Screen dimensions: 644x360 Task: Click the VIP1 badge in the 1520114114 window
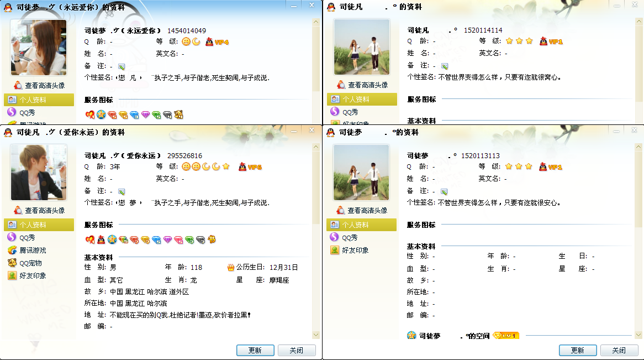coord(551,41)
